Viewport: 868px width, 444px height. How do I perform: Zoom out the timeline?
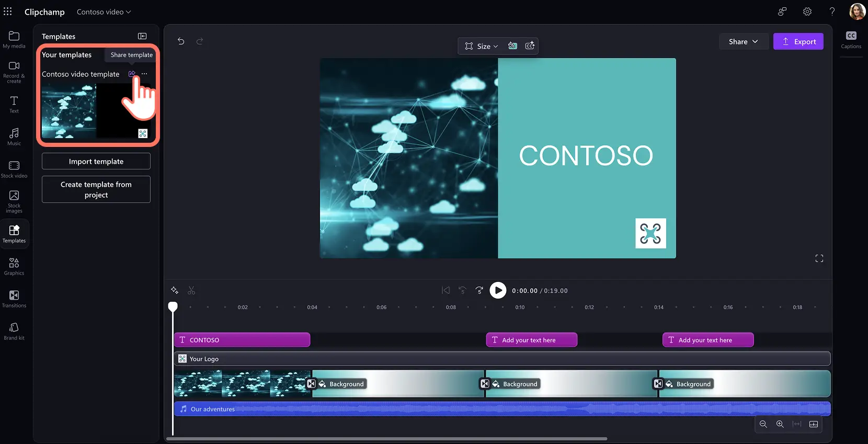(763, 424)
